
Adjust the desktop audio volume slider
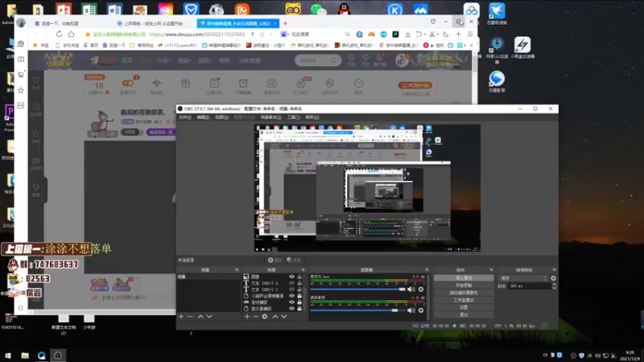[x=358, y=311]
